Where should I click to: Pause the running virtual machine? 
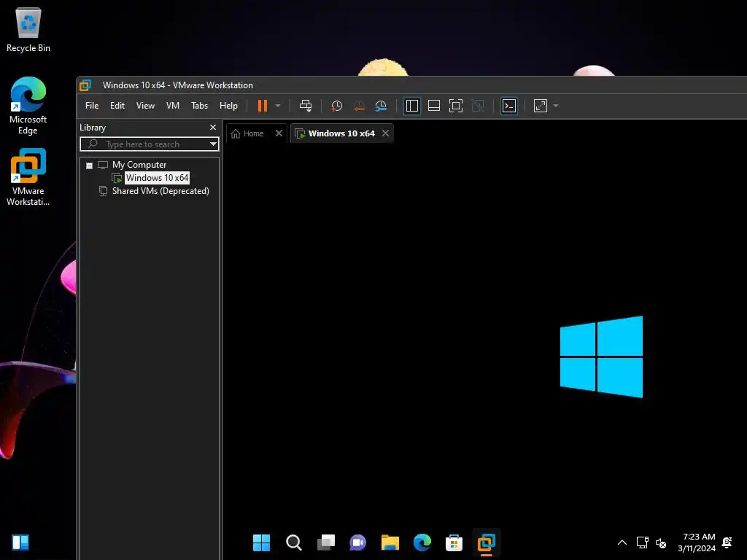[x=263, y=106]
